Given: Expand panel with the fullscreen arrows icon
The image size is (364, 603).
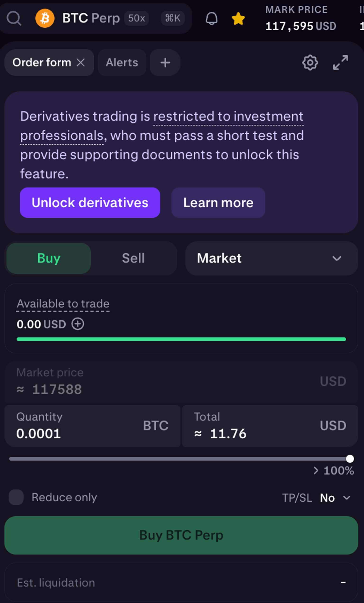Looking at the screenshot, I should (x=341, y=63).
